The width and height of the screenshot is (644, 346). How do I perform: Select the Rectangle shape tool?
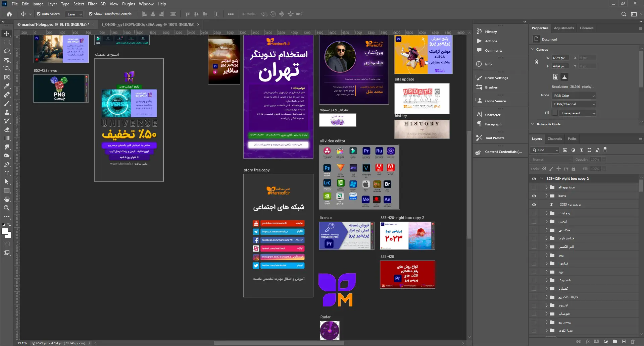pyautogui.click(x=7, y=190)
